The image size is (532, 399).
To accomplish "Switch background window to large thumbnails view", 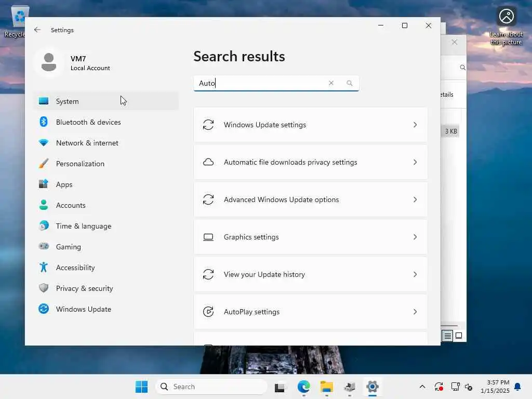I will (x=459, y=336).
